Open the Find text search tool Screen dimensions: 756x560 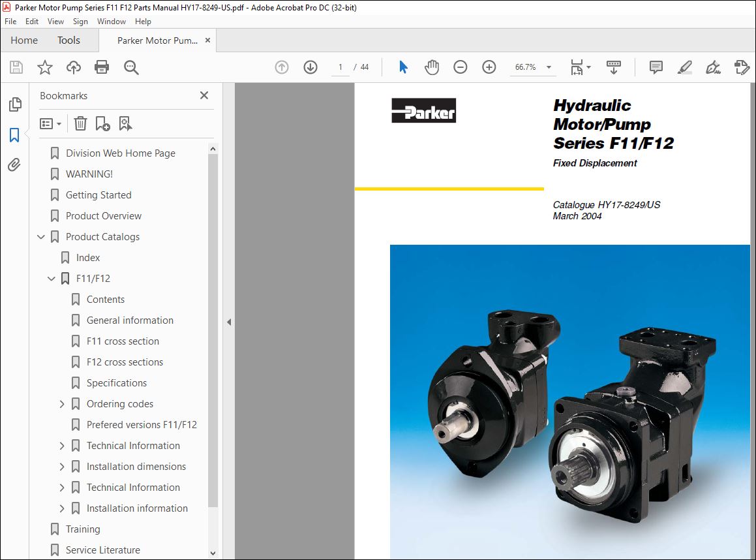131,67
